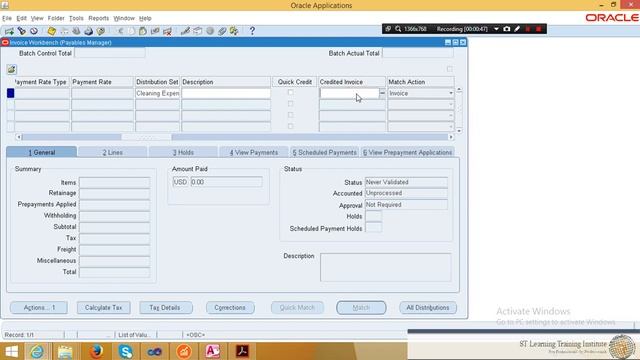640x360 pixels.
Task: Expand the Recording options dropdown arrow
Action: [x=496, y=29]
